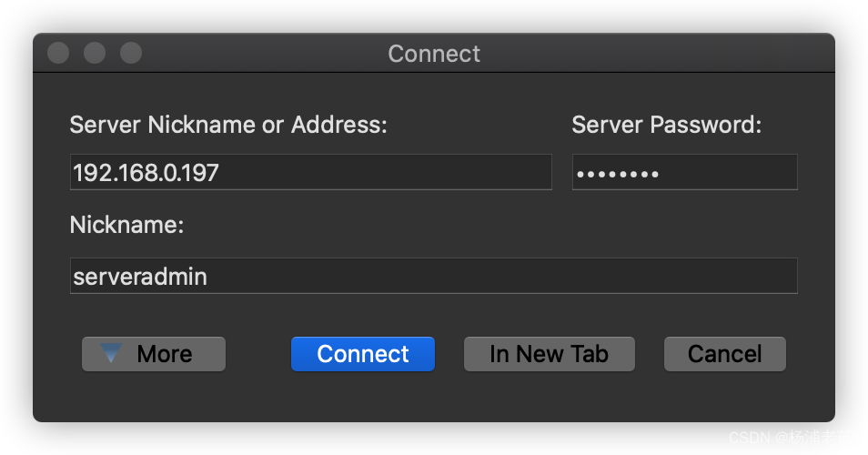Click the "Server Password:" label
868x455 pixels.
pos(666,126)
